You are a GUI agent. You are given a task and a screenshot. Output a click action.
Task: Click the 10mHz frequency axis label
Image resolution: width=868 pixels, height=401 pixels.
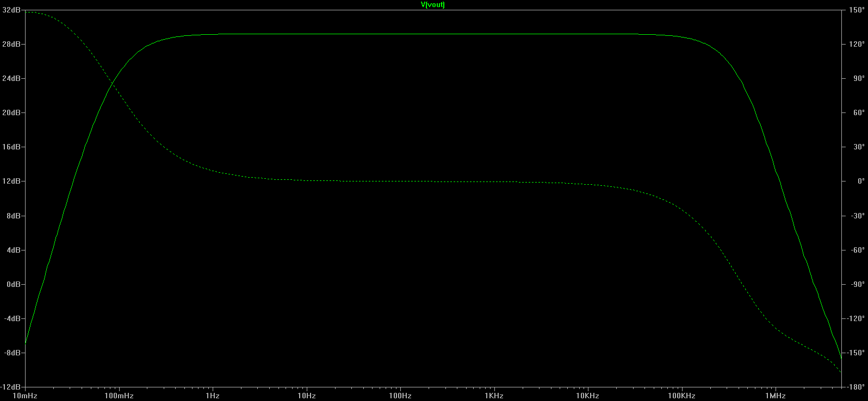point(25,396)
